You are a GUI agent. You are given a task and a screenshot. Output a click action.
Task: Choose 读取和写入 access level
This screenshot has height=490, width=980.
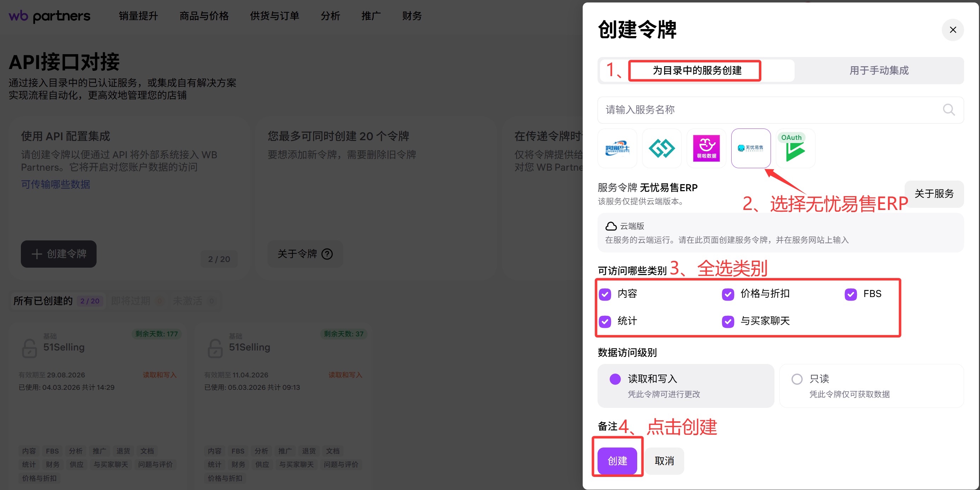tap(615, 379)
